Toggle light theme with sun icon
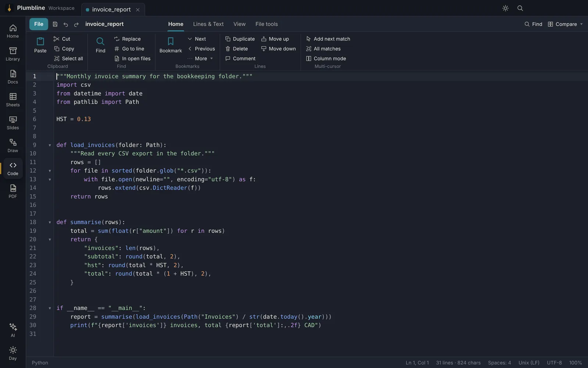Viewport: 588px width, 368px height. point(505,8)
